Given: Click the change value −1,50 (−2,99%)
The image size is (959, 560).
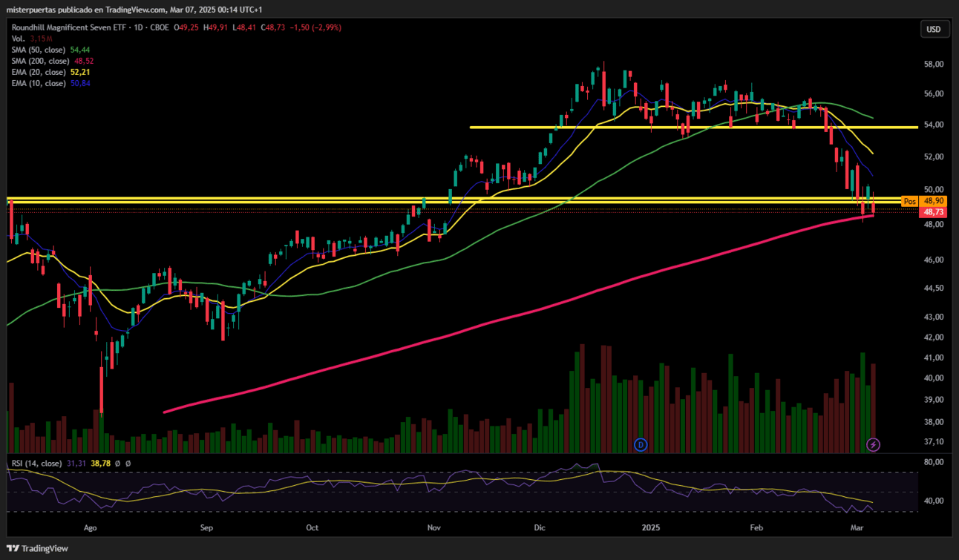Looking at the screenshot, I should point(316,27).
